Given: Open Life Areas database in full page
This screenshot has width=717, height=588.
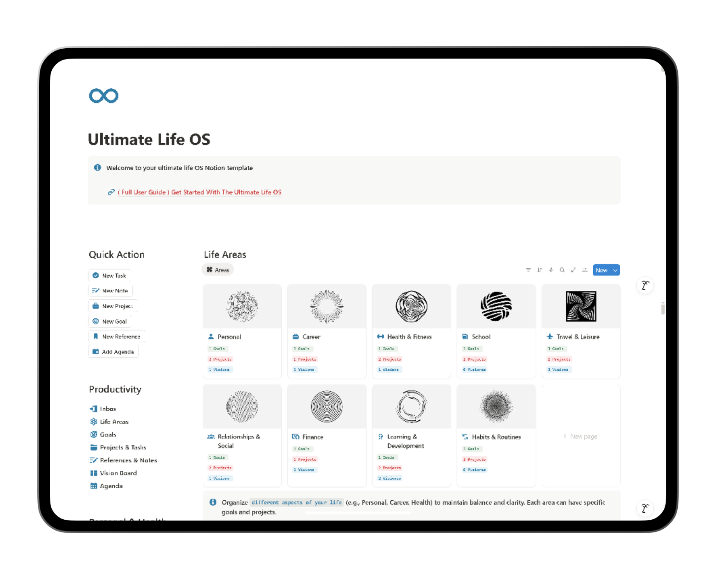Looking at the screenshot, I should pos(574,270).
